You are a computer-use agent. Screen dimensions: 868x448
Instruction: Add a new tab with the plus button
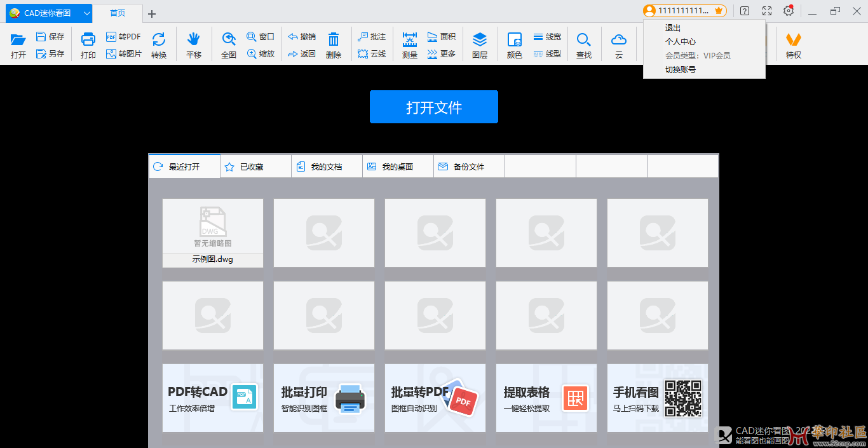151,14
